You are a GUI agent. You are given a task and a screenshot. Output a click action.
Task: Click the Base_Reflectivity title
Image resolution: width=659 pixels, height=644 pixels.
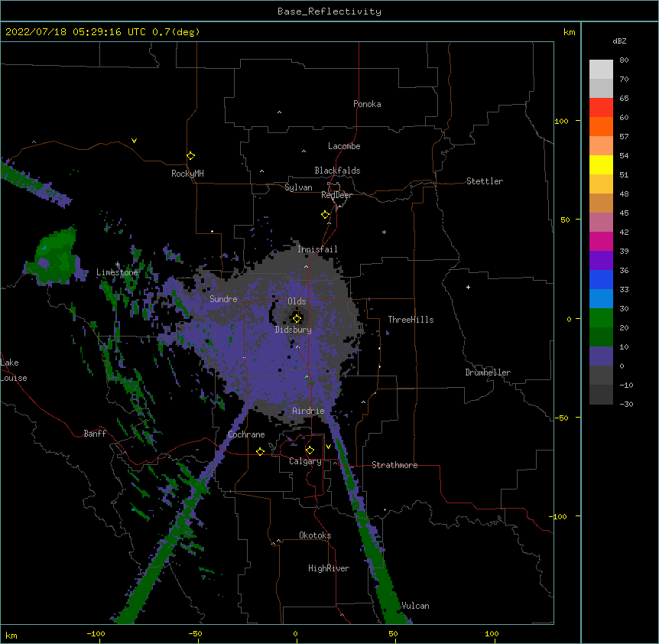tap(329, 11)
